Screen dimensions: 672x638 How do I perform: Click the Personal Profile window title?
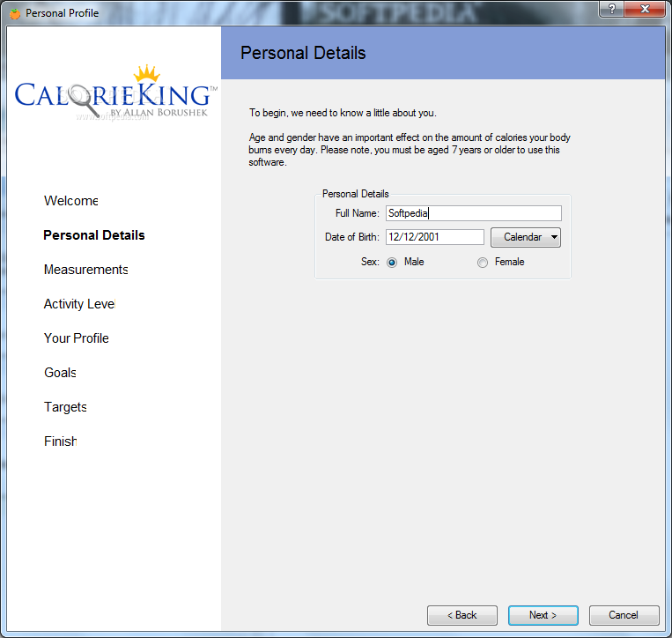63,13
